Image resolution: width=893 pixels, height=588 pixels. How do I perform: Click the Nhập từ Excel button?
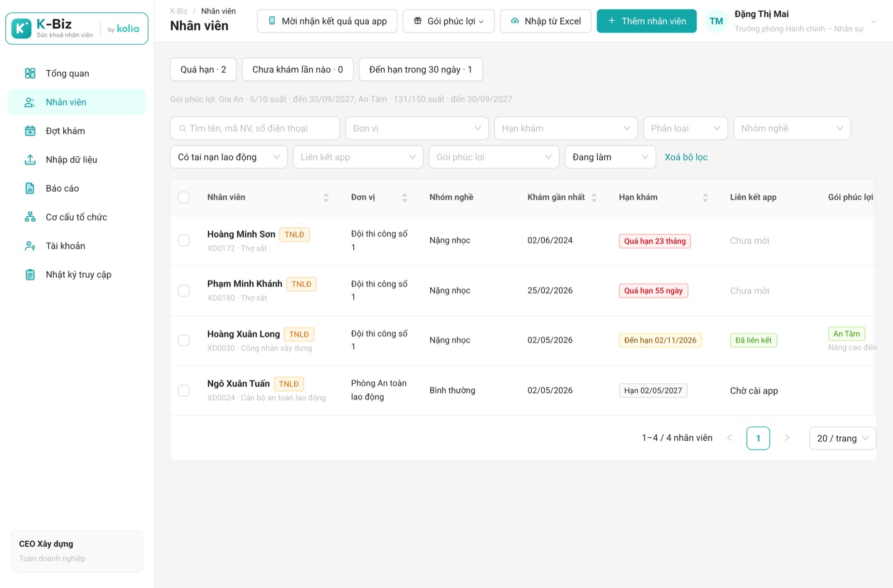(x=546, y=21)
